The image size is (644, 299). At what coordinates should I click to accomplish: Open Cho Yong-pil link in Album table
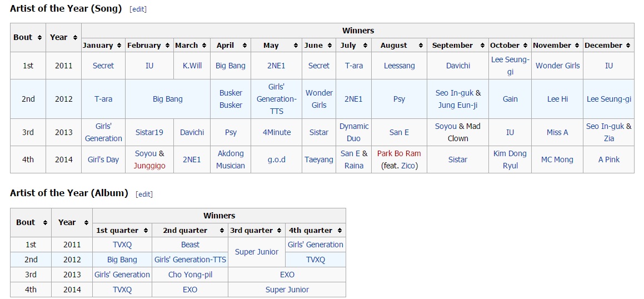(190, 275)
